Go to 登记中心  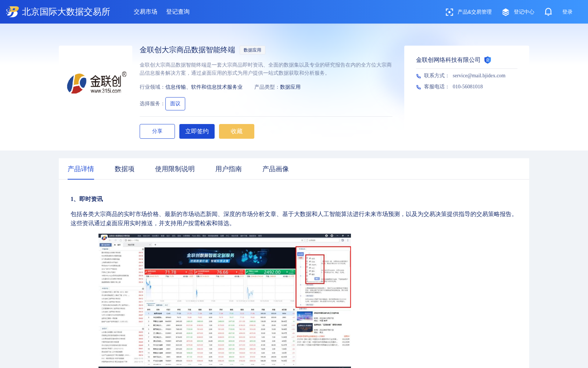coord(524,12)
